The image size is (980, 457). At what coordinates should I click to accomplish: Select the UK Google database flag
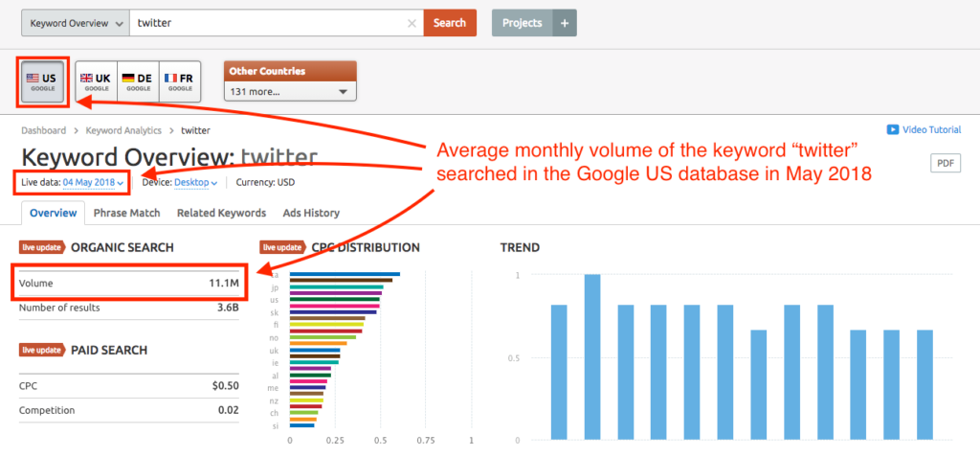point(96,81)
